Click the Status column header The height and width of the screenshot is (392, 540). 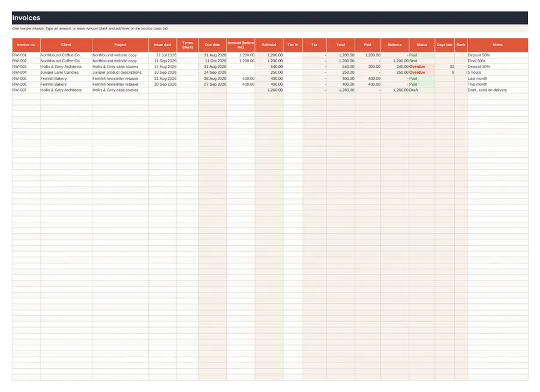pos(422,45)
